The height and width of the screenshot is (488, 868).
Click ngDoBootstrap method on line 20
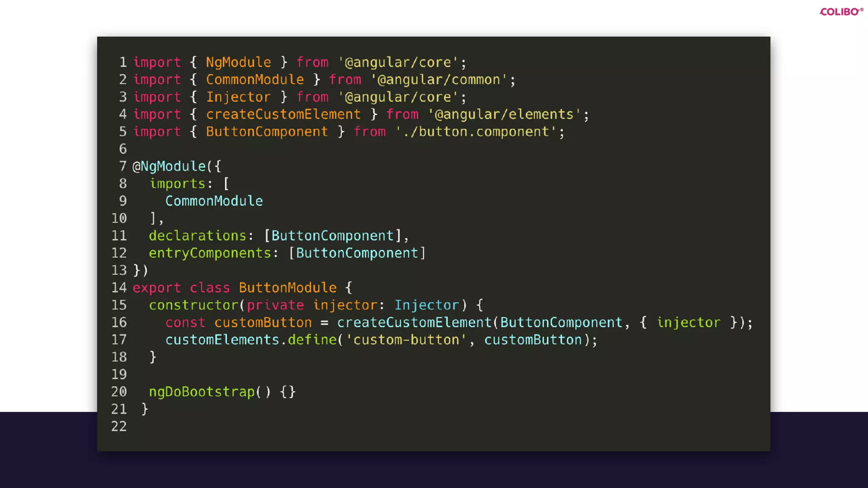coord(202,392)
